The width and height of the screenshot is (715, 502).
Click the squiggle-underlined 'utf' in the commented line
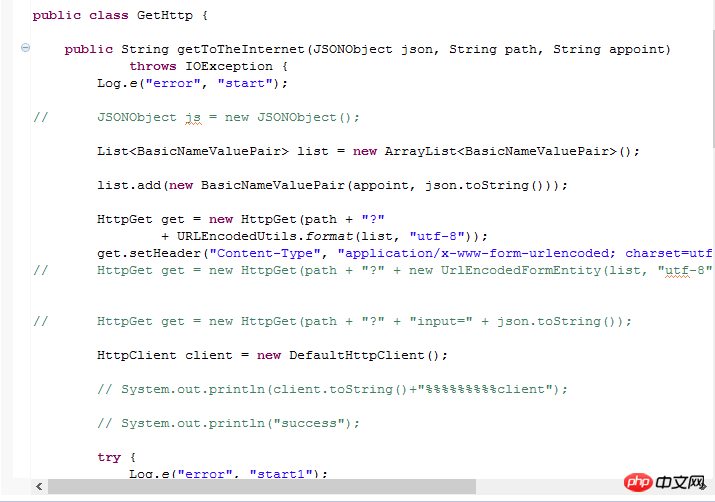(x=677, y=271)
